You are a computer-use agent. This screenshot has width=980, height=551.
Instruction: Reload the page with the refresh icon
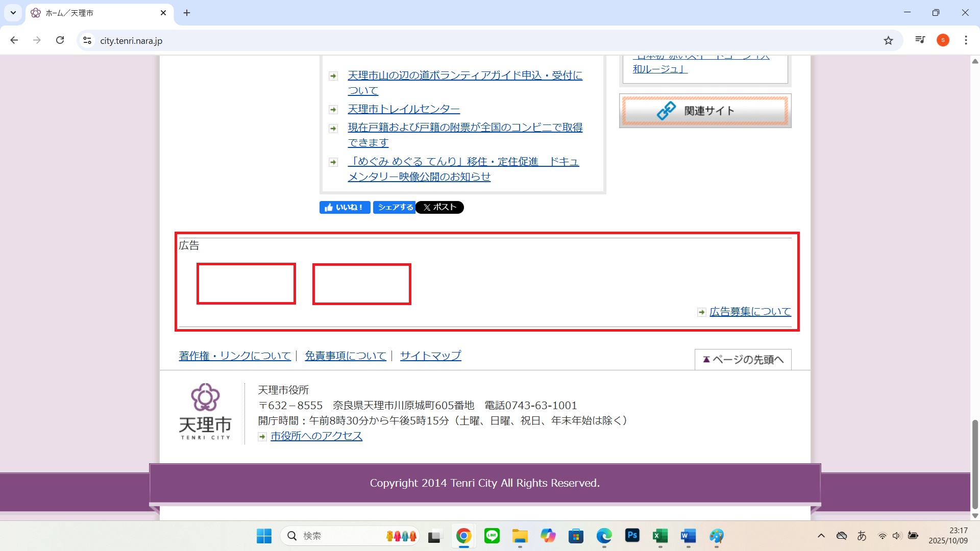(x=60, y=40)
